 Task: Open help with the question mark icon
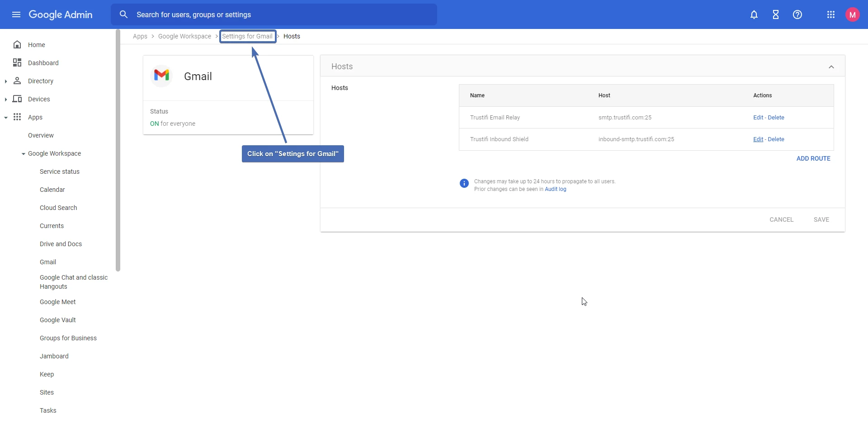pos(797,14)
